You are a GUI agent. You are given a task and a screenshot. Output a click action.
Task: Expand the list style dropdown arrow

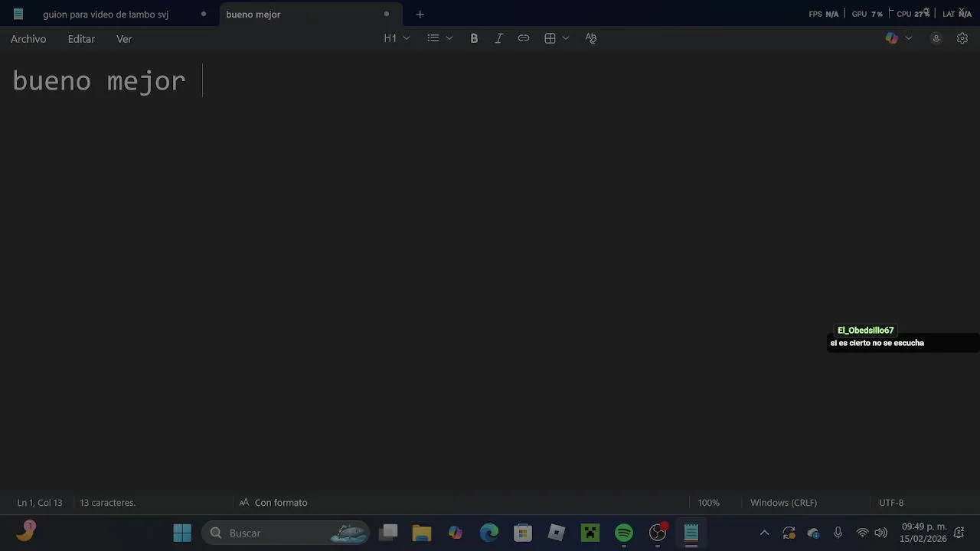pyautogui.click(x=449, y=38)
